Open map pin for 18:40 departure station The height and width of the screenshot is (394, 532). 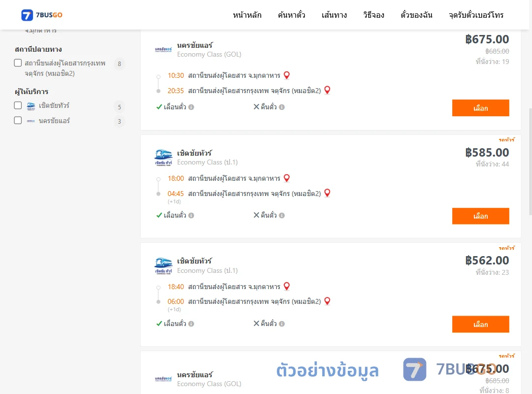coord(287,286)
